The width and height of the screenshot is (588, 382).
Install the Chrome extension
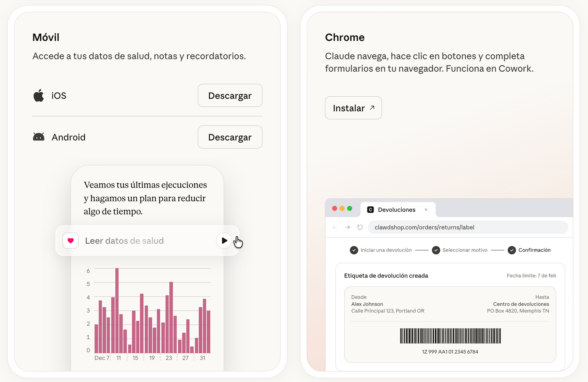click(x=353, y=108)
